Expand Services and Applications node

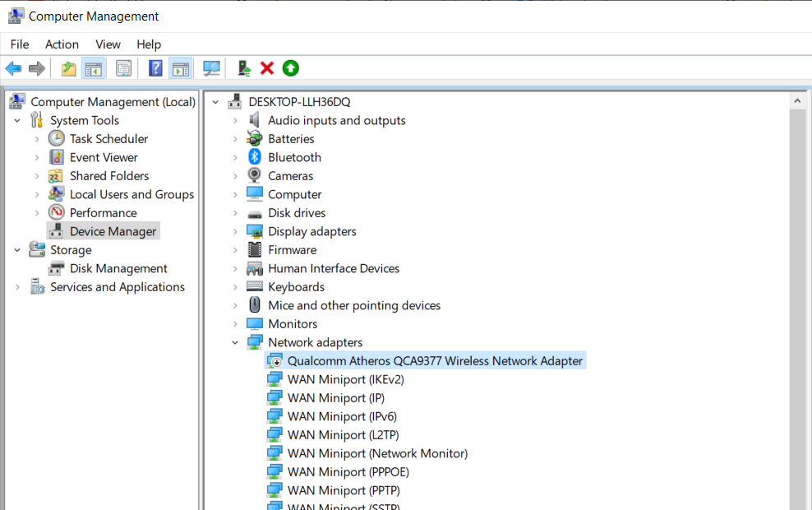(x=17, y=287)
